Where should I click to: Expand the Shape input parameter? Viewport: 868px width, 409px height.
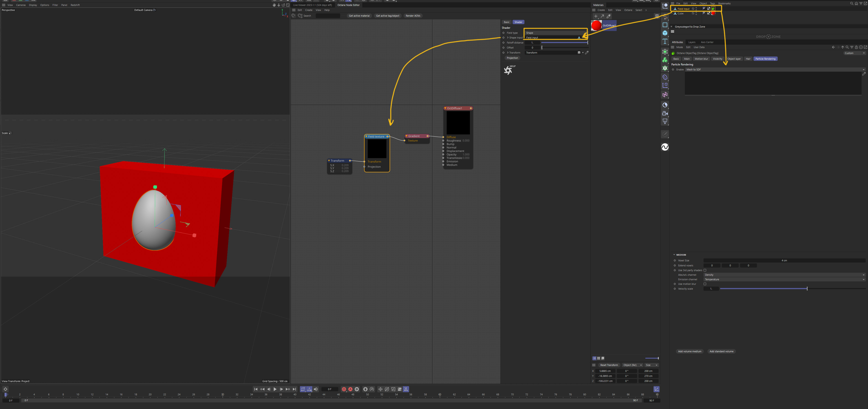point(508,38)
